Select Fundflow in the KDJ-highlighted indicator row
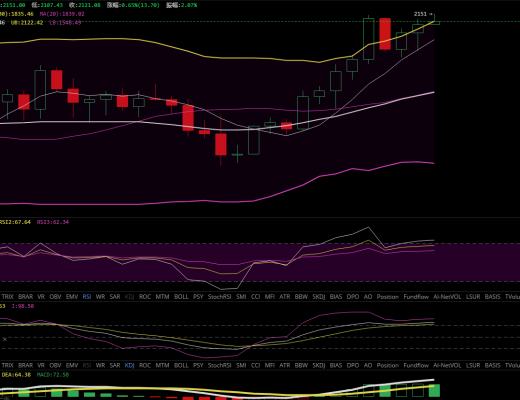The width and height of the screenshot is (520, 400). [x=416, y=365]
